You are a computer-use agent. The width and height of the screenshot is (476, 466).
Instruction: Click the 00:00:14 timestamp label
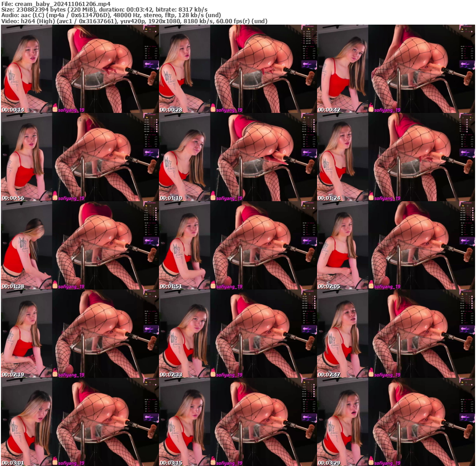pyautogui.click(x=13, y=110)
